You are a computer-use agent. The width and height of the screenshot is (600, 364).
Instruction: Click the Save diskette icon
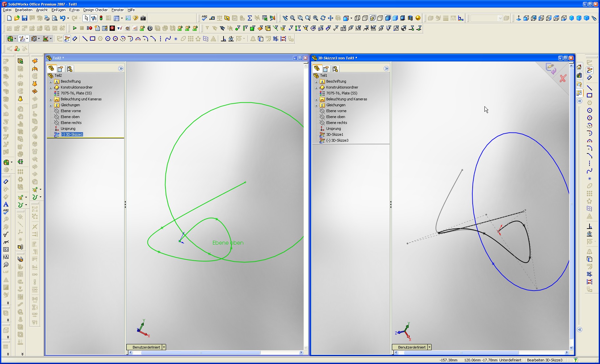tap(24, 18)
